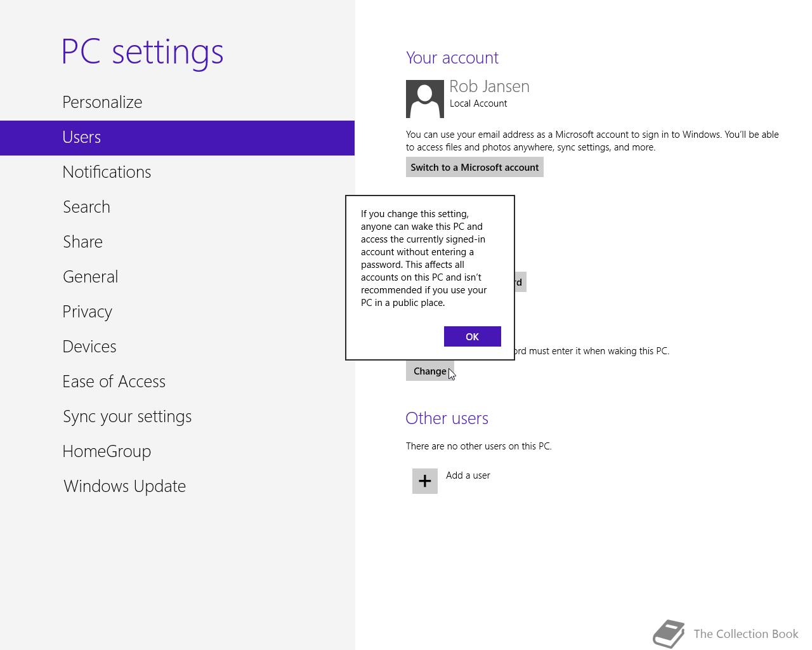Click 'There are no other users' text
The image size is (812, 650).
coord(479,446)
